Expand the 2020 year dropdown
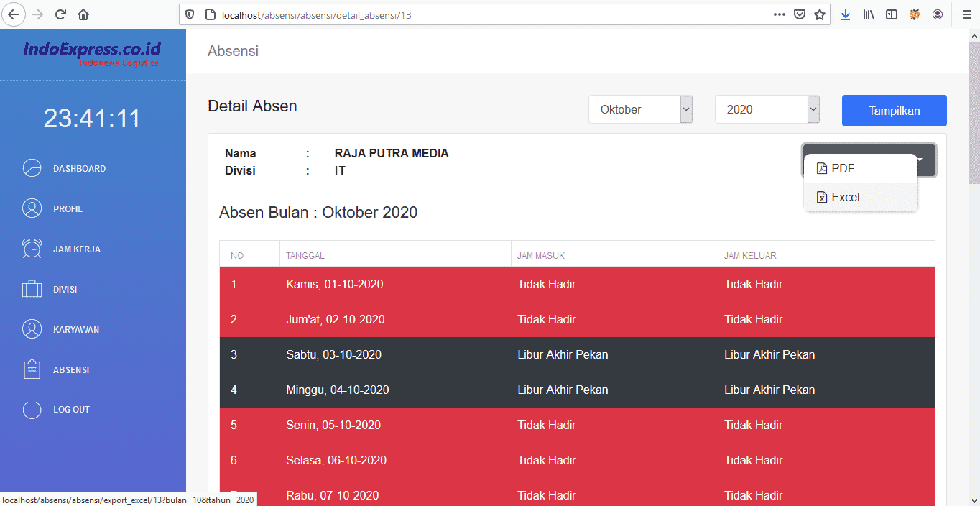The width and height of the screenshot is (980, 506). 767,110
